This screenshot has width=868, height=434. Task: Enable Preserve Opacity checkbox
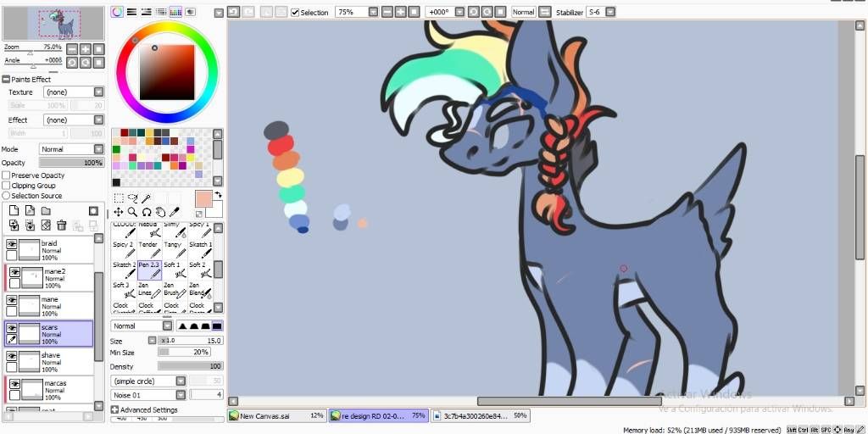[6, 175]
